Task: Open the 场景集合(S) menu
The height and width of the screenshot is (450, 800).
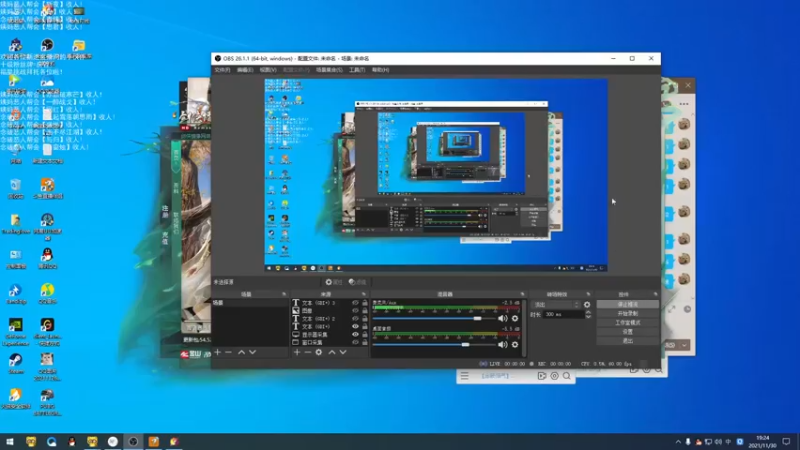Action: pos(329,70)
